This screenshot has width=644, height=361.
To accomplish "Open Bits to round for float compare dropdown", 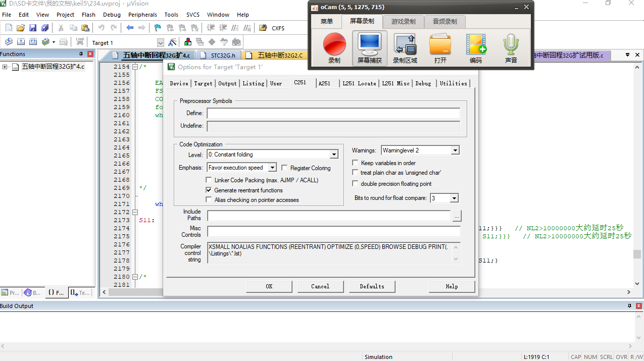I will pyautogui.click(x=454, y=198).
